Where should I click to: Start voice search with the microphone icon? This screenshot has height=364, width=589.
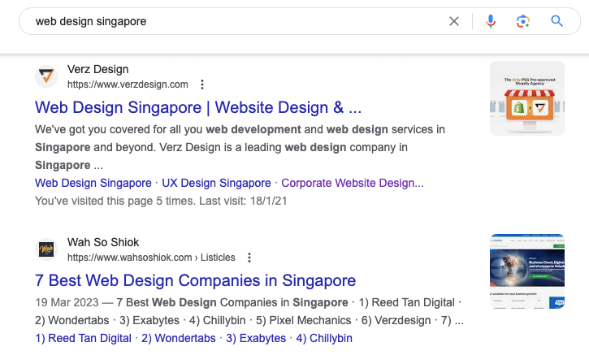pyautogui.click(x=490, y=21)
